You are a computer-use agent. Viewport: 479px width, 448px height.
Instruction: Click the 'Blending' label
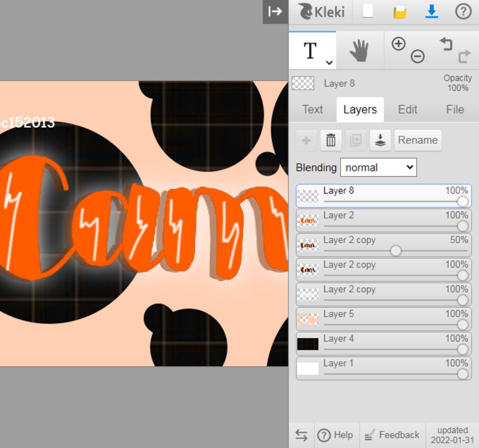tap(316, 167)
